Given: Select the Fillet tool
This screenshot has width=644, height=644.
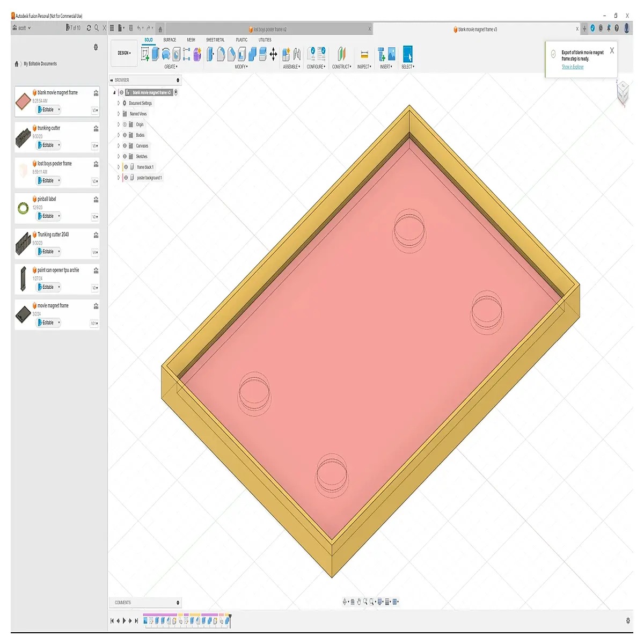Looking at the screenshot, I should pos(221,54).
